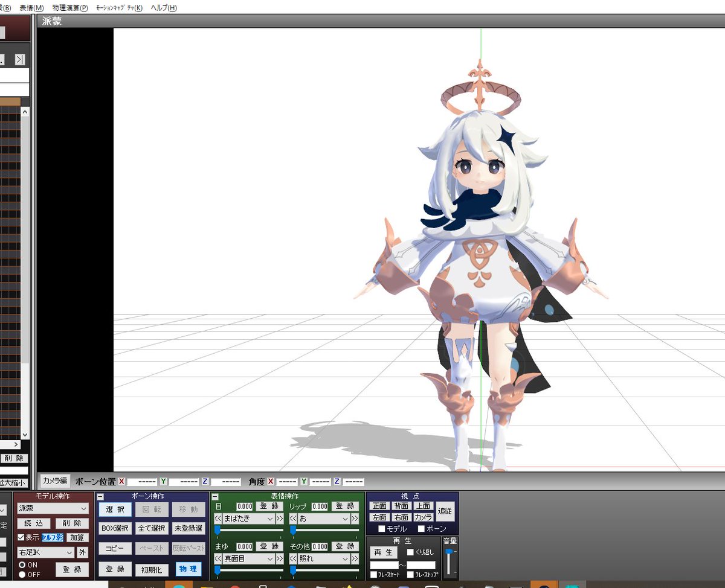This screenshot has width=725, height=588.
Task: Switch view to 左面 left
Action: (x=379, y=517)
